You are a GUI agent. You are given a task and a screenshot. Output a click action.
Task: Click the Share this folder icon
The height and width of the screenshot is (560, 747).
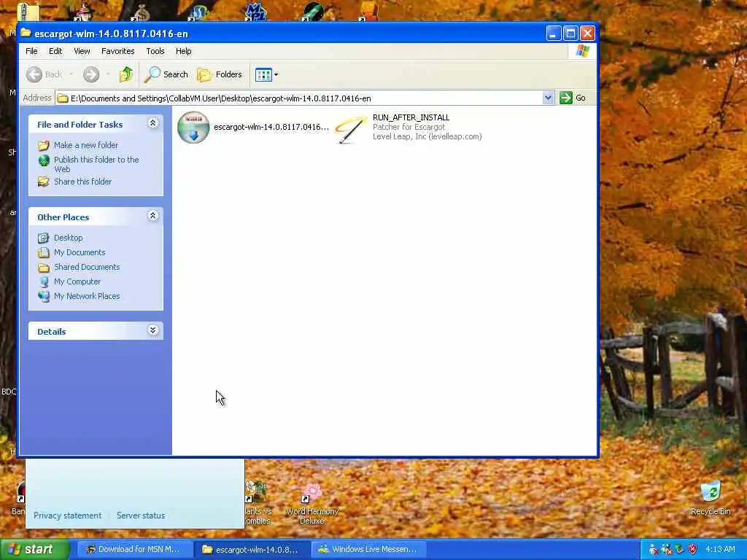(x=43, y=182)
